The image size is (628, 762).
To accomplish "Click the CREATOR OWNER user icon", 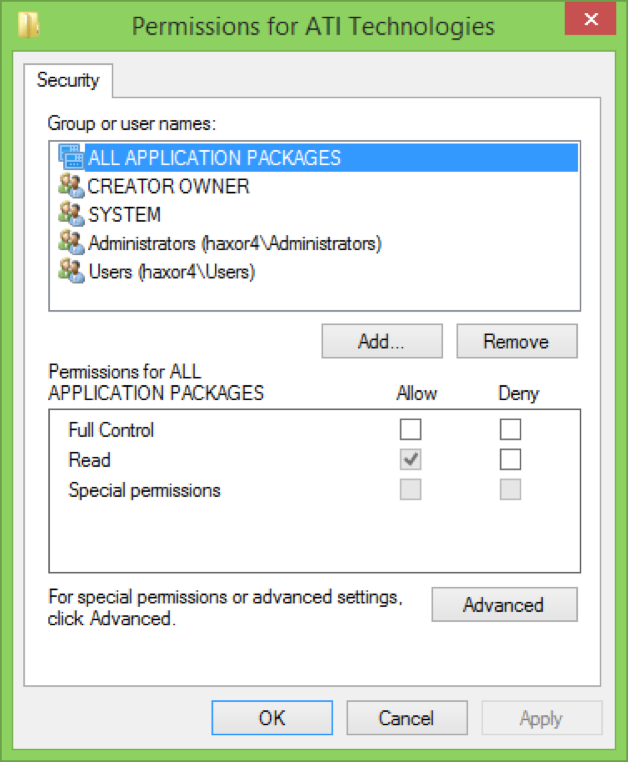I will point(71,186).
